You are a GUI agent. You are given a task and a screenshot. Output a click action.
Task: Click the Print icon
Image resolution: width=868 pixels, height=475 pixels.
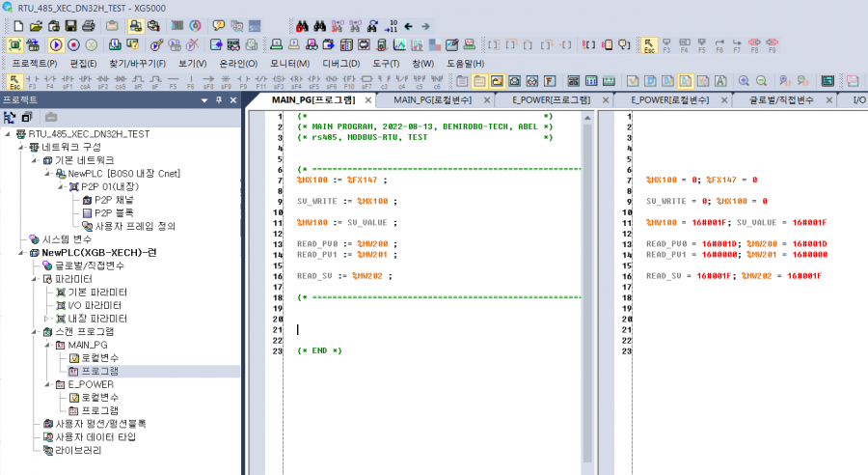(x=88, y=25)
